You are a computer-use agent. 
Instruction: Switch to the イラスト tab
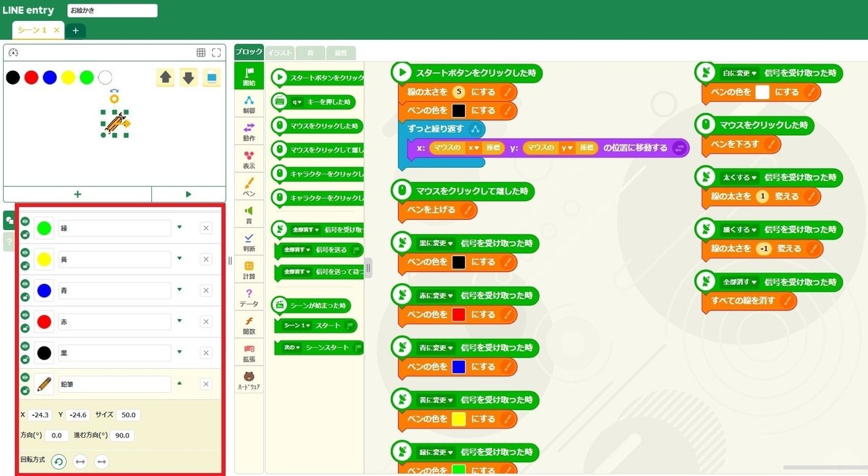(279, 53)
